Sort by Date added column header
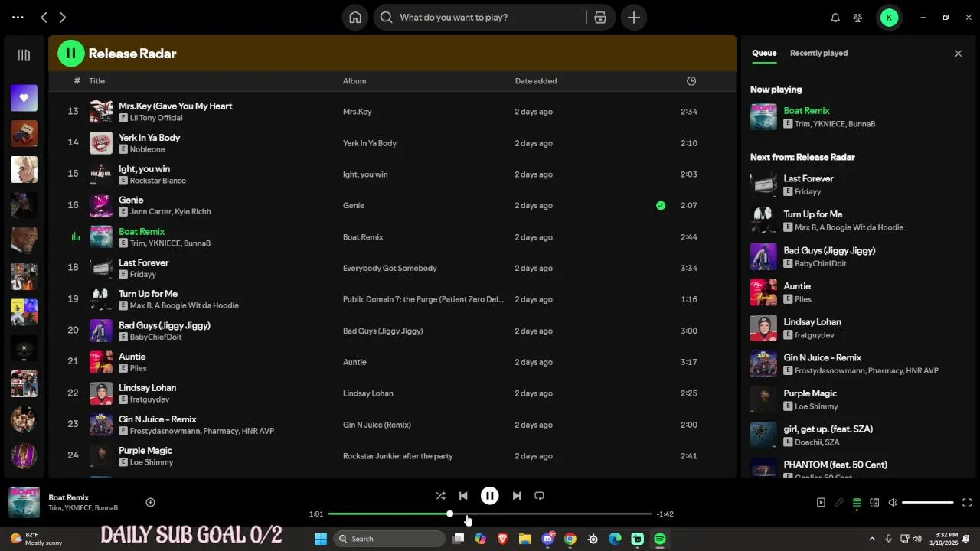This screenshot has height=551, width=980. click(536, 81)
